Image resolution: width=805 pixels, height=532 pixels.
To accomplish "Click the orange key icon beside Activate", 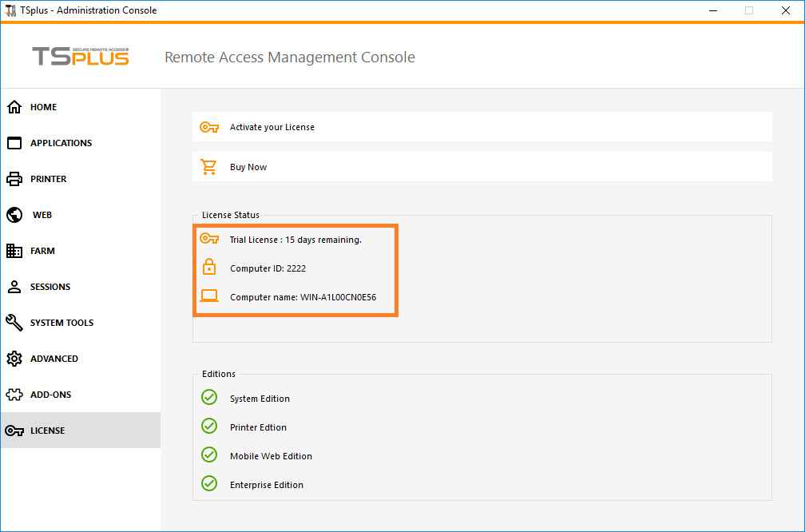I will pyautogui.click(x=209, y=127).
